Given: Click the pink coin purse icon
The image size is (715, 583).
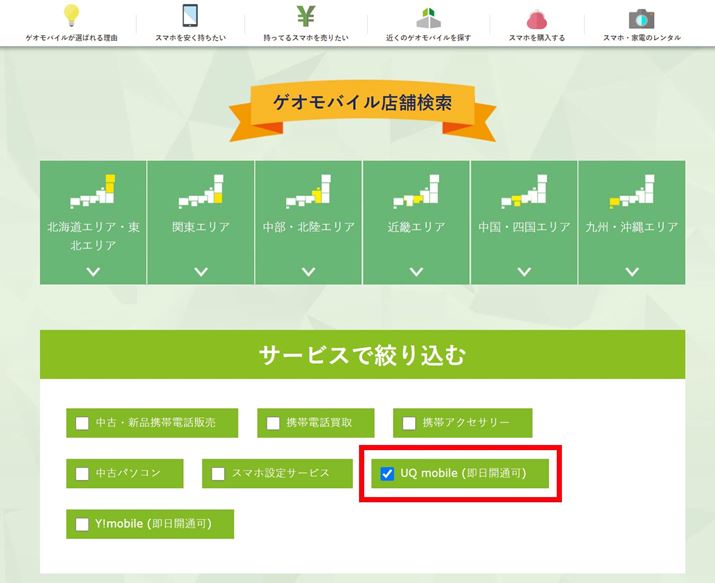Looking at the screenshot, I should pyautogui.click(x=537, y=20).
